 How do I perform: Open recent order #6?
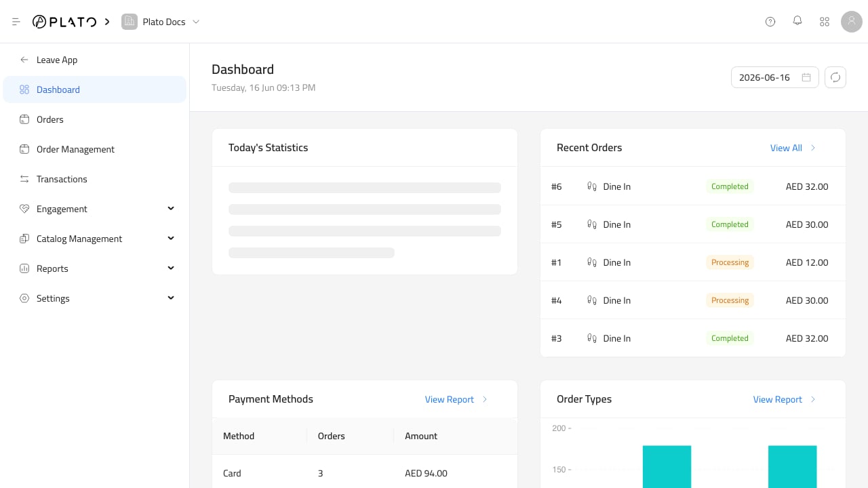point(693,186)
